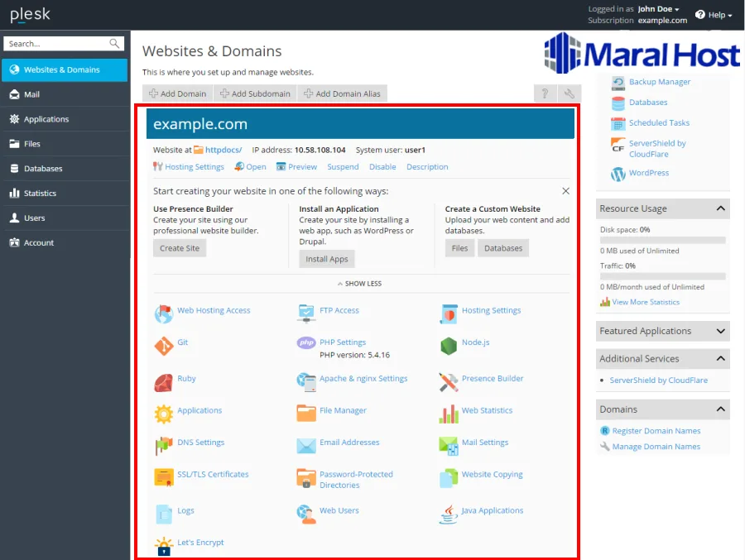Open the Mail menu in sidebar

[31, 94]
